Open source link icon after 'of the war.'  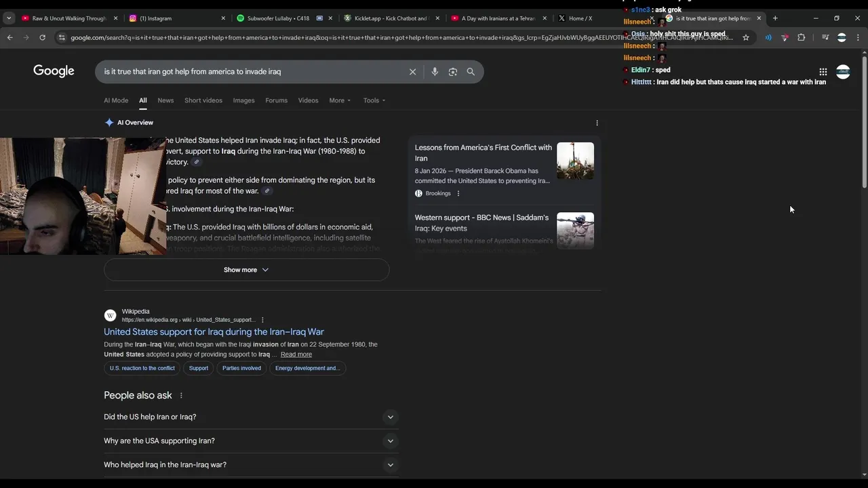(267, 191)
